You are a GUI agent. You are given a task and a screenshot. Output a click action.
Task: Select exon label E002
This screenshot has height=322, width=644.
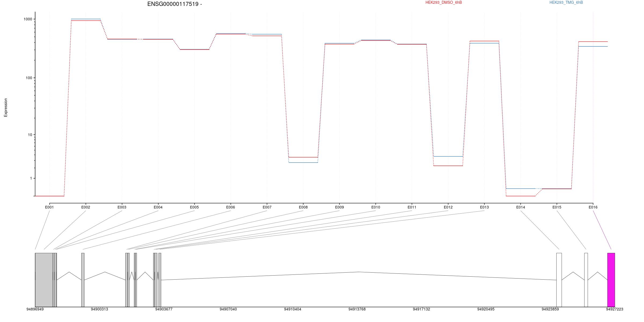pos(86,207)
